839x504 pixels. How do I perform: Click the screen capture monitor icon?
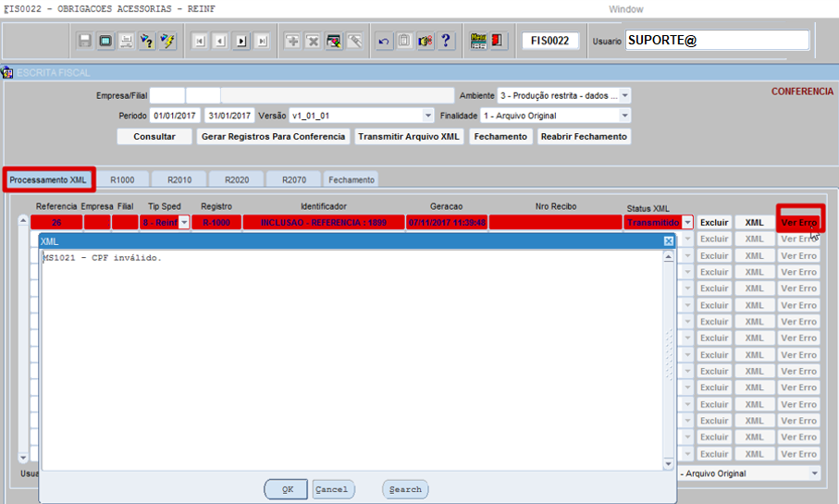tap(105, 41)
